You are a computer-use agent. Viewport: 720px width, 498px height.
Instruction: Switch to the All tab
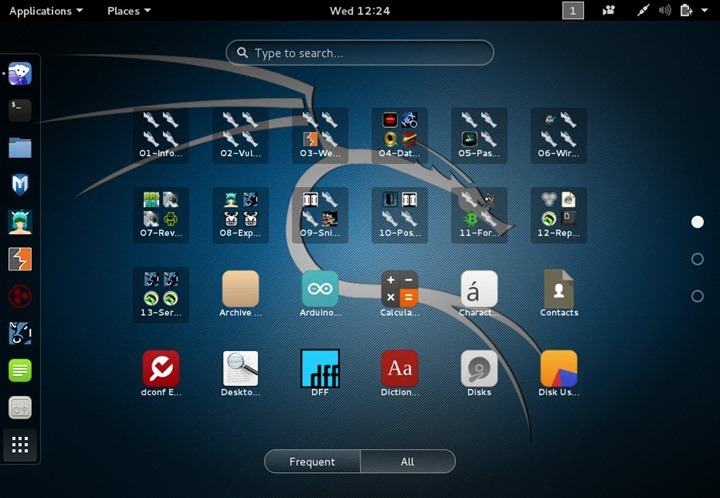(x=408, y=461)
